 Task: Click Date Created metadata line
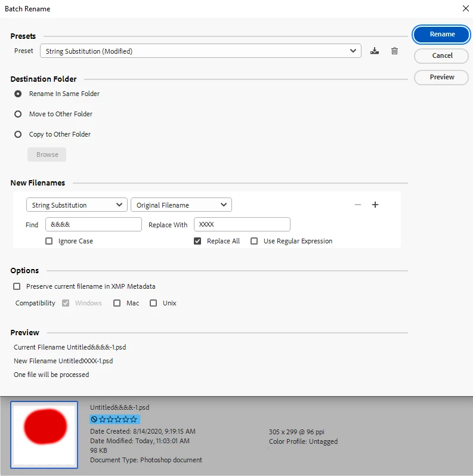coord(143,431)
